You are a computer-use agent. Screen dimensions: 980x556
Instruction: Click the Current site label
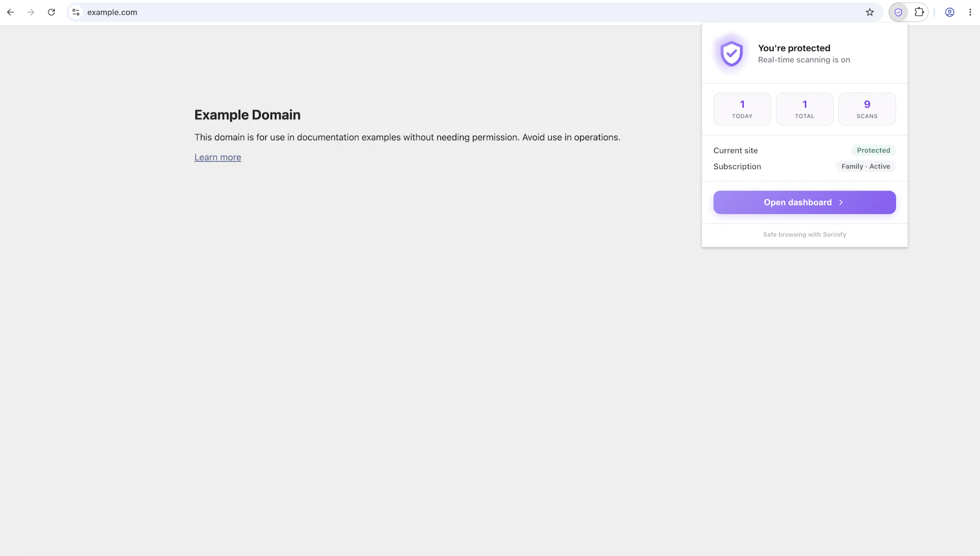(736, 151)
